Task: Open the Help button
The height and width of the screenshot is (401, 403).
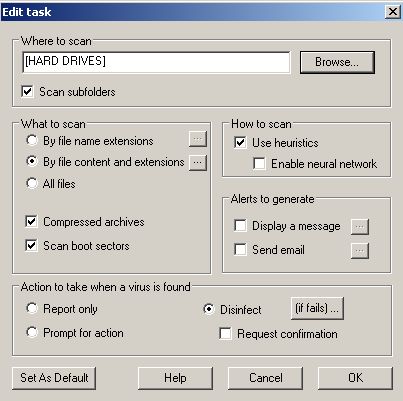Action: (175, 378)
